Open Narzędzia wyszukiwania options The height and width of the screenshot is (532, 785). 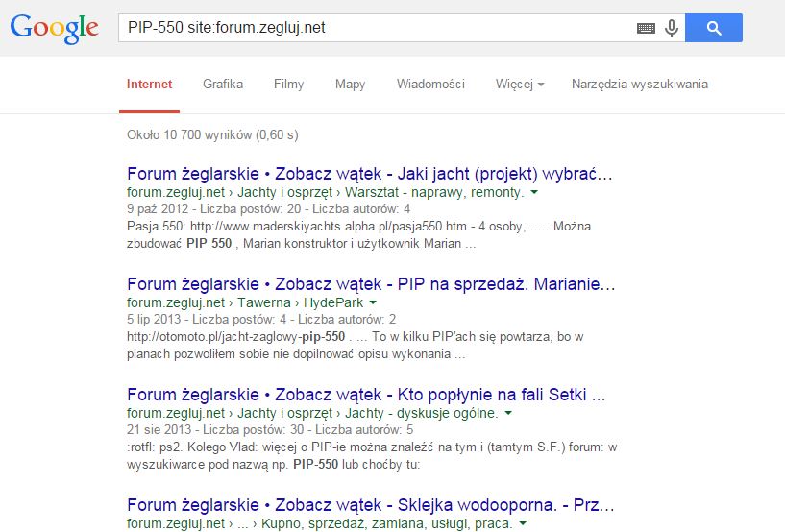(639, 85)
